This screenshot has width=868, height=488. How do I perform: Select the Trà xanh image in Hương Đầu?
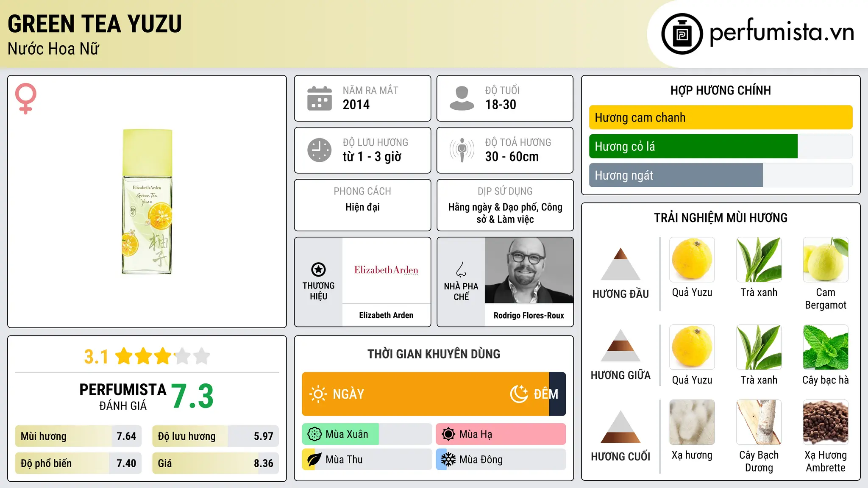coord(759,260)
